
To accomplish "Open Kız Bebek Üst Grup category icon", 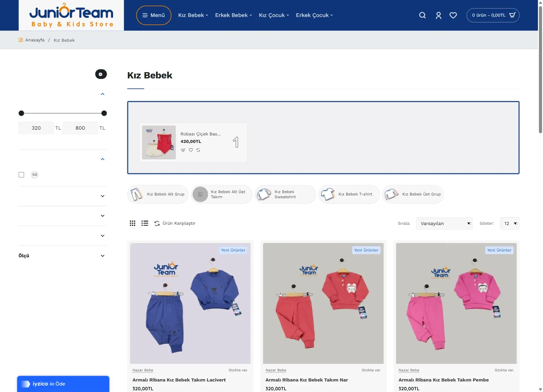I will [392, 194].
